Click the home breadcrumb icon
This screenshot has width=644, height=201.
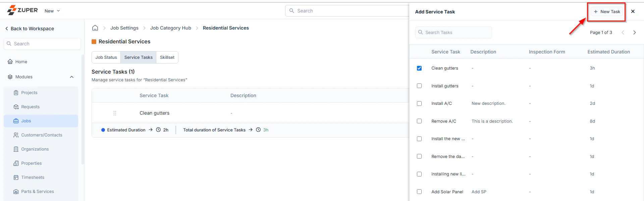tap(95, 28)
